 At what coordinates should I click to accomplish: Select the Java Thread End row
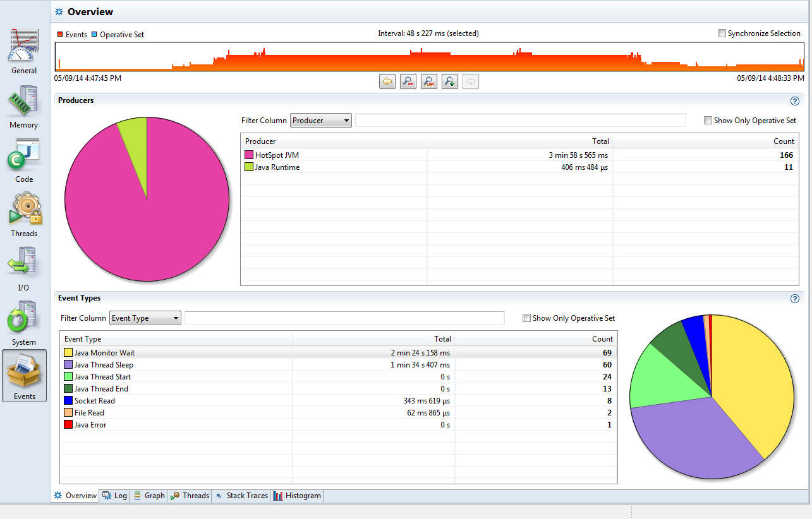[x=339, y=389]
